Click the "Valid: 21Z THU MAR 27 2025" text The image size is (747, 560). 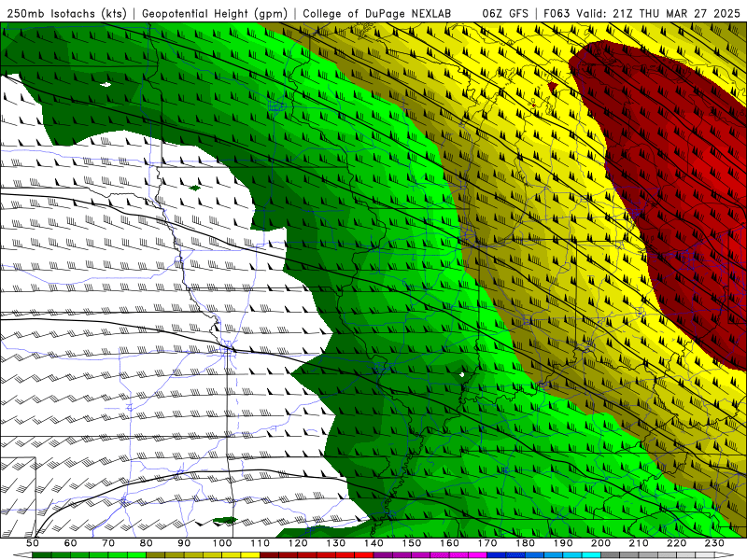pyautogui.click(x=658, y=13)
